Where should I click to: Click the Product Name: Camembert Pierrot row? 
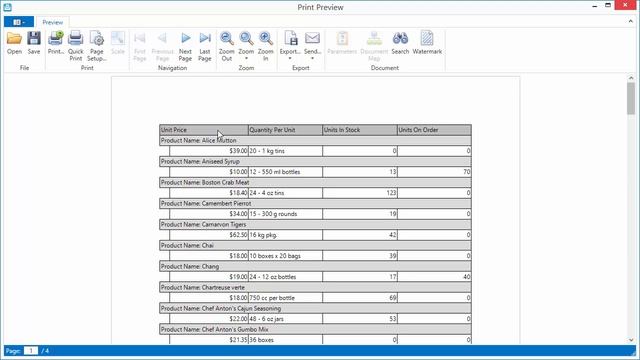tap(316, 203)
